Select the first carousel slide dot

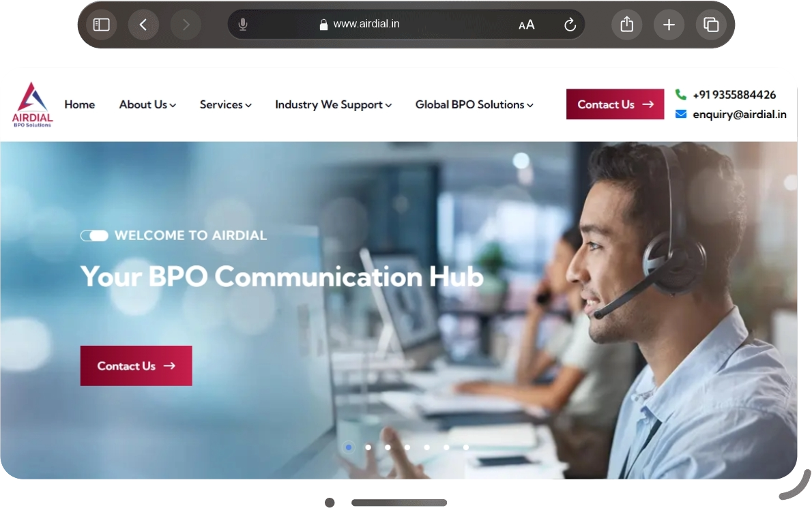(349, 447)
